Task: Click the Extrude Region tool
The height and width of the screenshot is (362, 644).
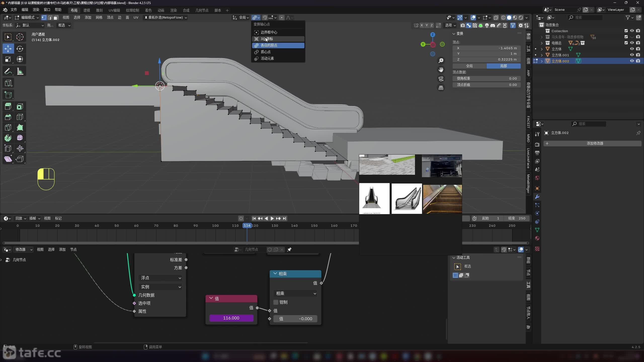Action: click(8, 107)
